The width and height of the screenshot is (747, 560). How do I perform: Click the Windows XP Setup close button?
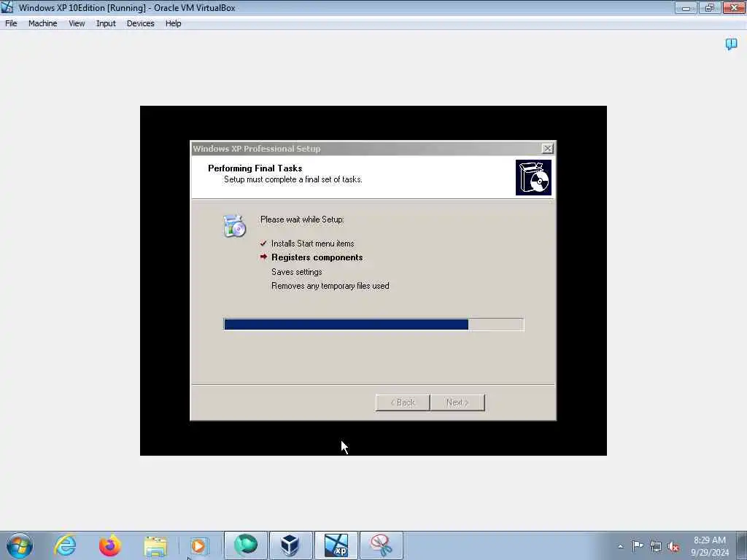pyautogui.click(x=548, y=149)
